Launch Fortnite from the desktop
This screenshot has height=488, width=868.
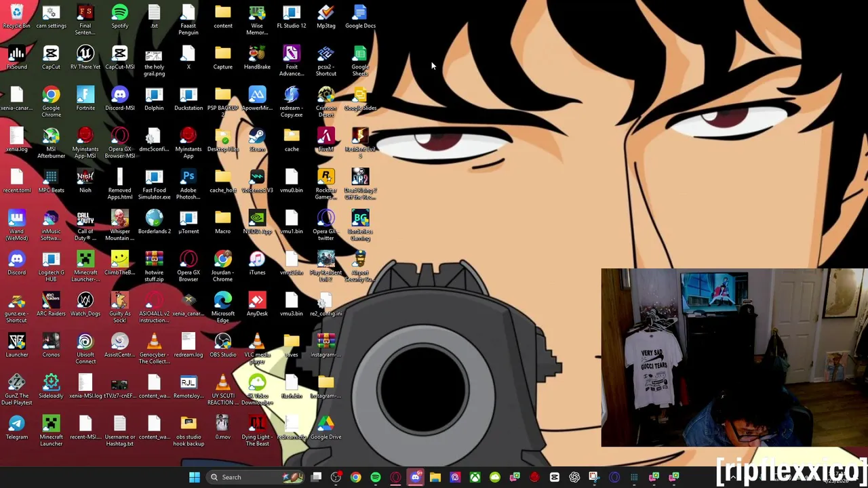point(85,98)
